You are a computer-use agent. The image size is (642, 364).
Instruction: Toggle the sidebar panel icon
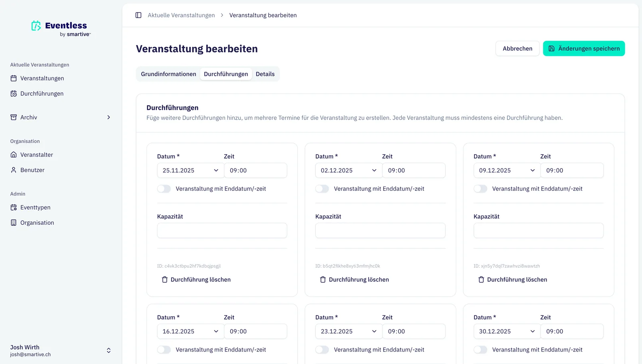pos(138,15)
